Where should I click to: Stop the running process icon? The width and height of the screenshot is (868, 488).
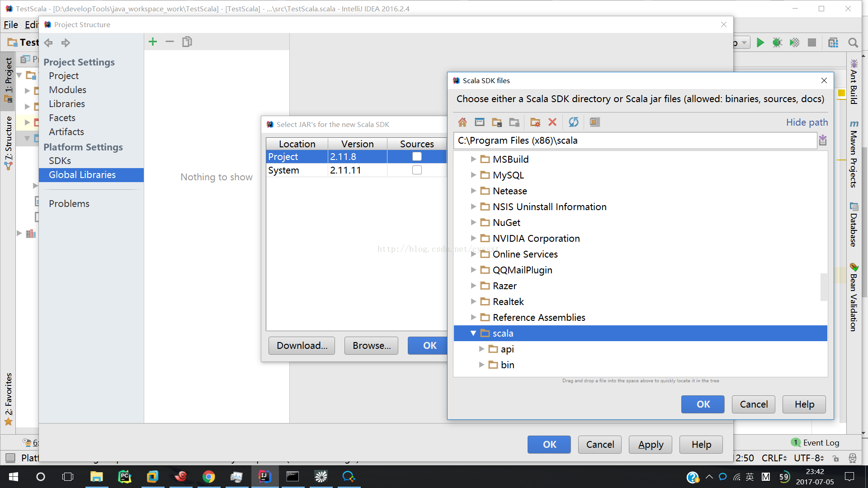coord(812,42)
